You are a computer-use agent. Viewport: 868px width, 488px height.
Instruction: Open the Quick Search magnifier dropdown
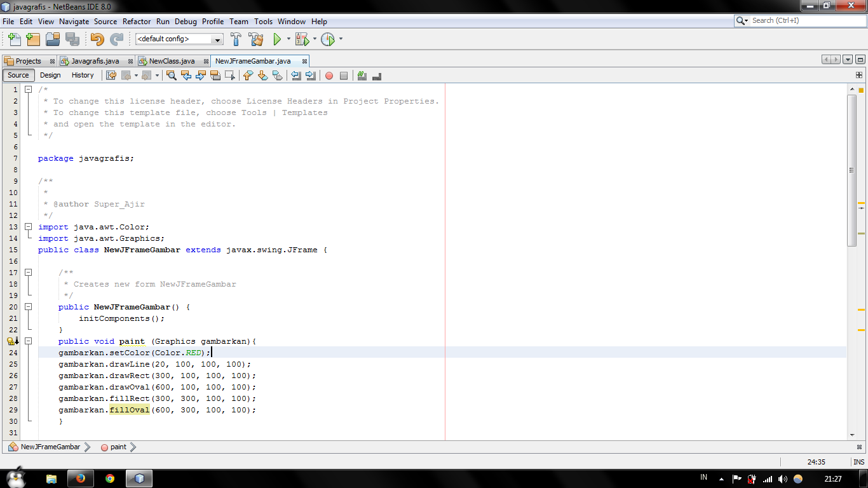pos(742,21)
